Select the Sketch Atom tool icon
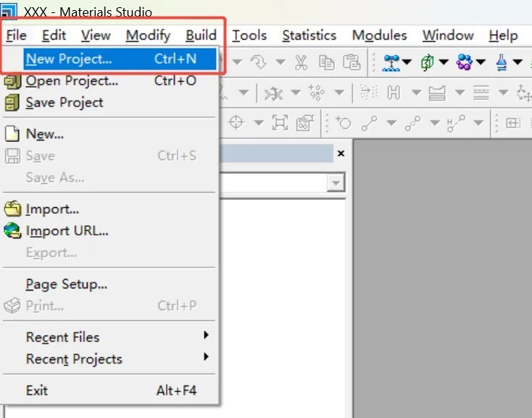This screenshot has height=418, width=532. 343,123
